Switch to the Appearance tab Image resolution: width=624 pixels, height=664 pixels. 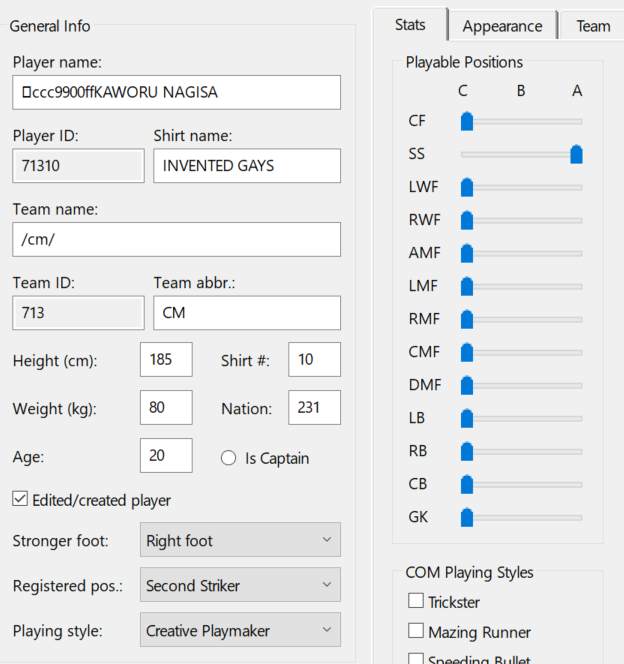(x=503, y=26)
